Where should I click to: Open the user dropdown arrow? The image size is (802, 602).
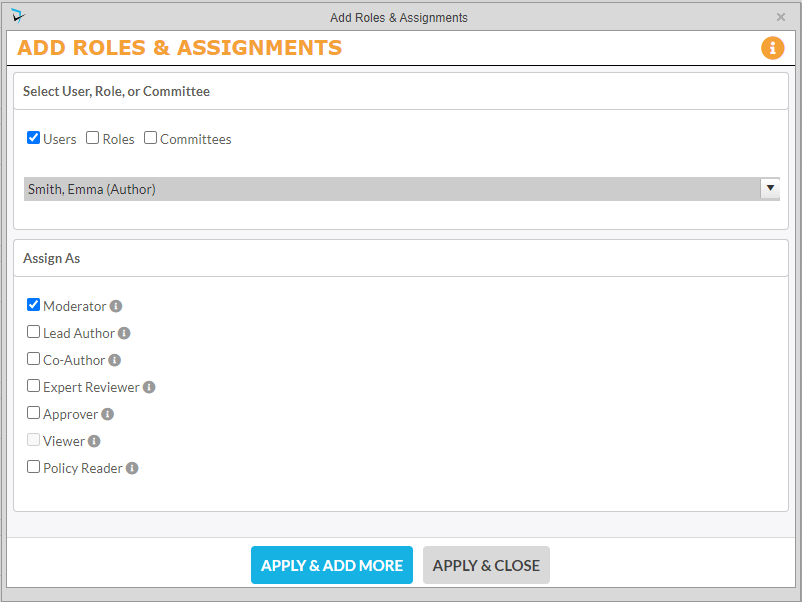[x=770, y=188]
